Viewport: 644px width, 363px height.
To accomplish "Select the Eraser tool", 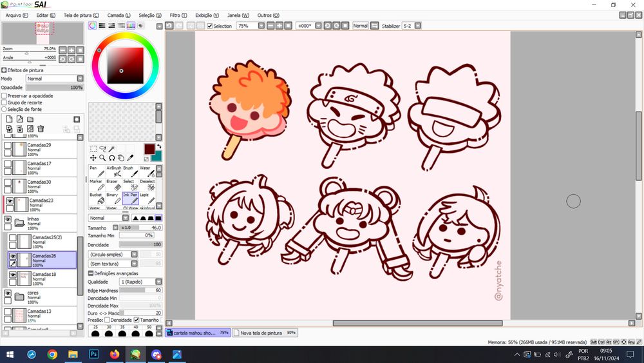I will click(114, 185).
